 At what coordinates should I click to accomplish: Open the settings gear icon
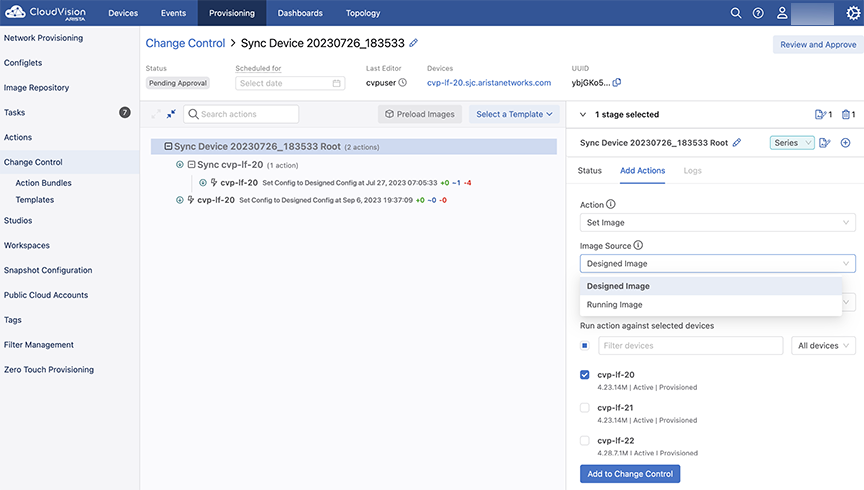click(853, 13)
